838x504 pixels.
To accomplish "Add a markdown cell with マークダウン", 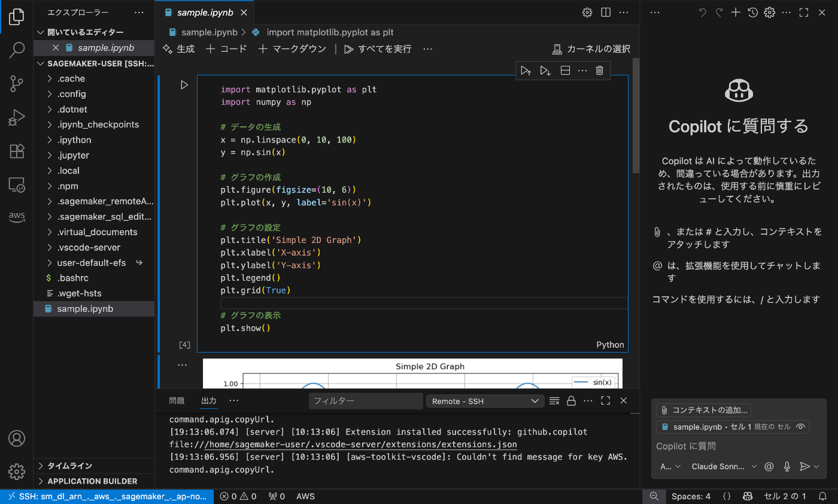I will coord(292,49).
